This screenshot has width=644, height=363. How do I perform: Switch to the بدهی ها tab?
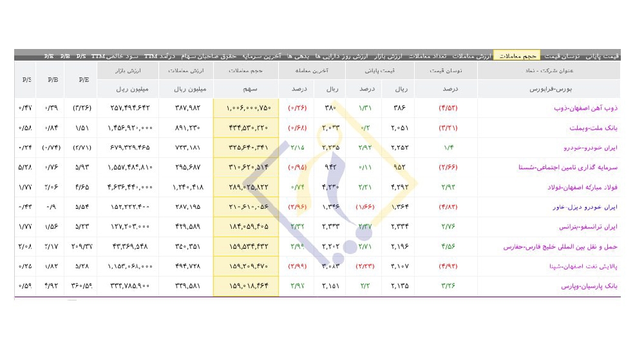(298, 56)
